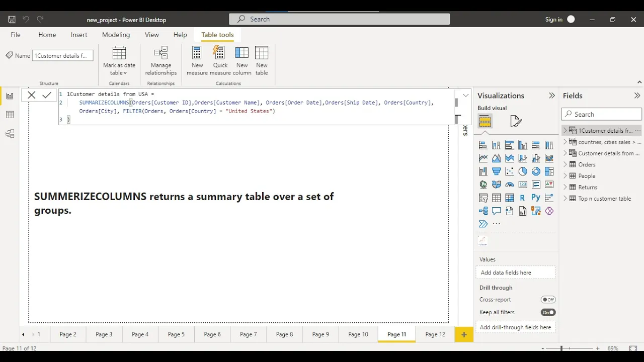Open Manage relationships

tap(161, 61)
